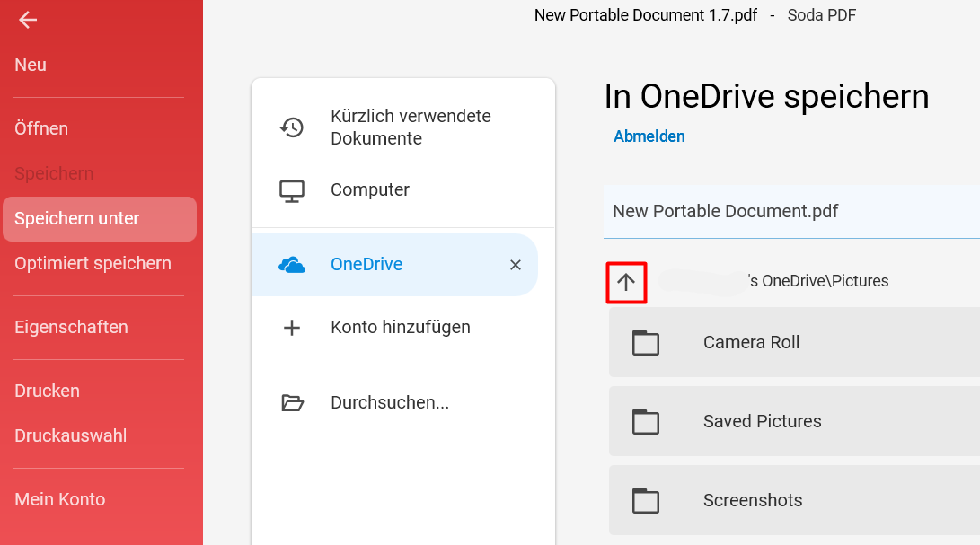
Task: Select Öffnen in the red sidebar
Action: coord(41,128)
